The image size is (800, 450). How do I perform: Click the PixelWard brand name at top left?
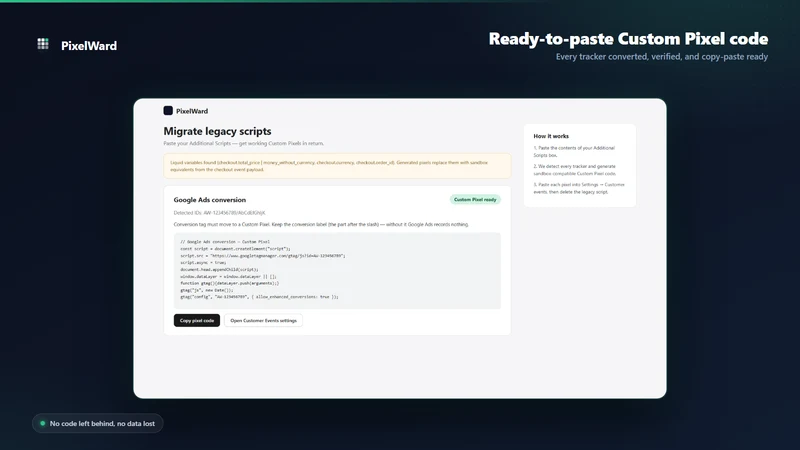(x=89, y=45)
